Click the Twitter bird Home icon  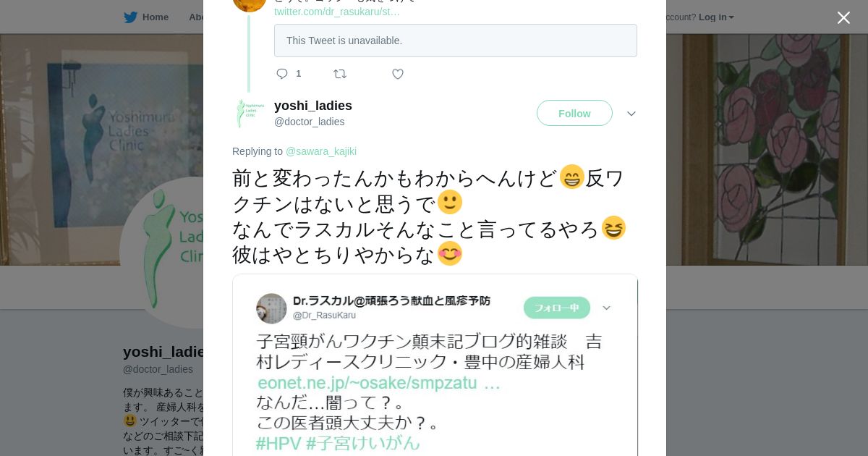click(130, 17)
